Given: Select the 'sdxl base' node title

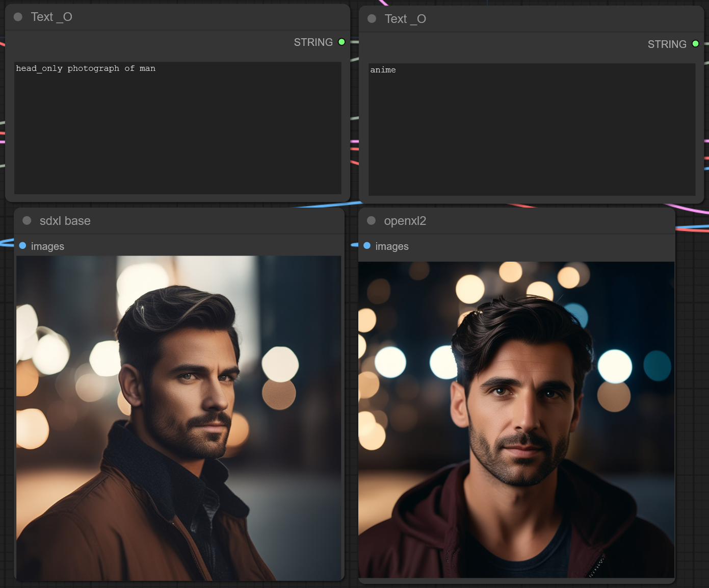Looking at the screenshot, I should [65, 221].
